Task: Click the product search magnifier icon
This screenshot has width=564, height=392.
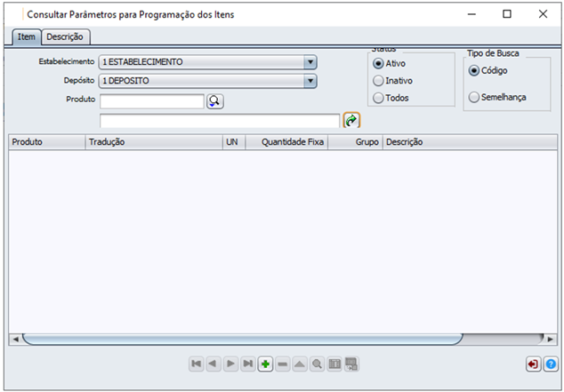Action: tap(215, 101)
